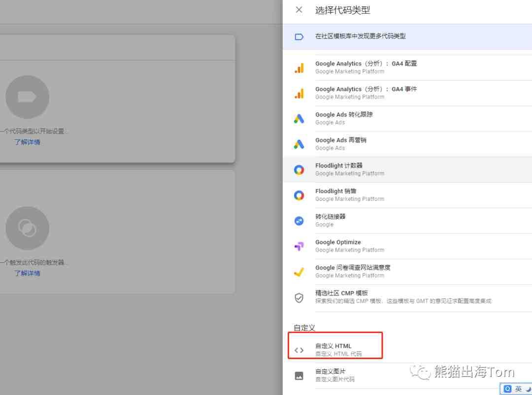Click Google Ads subtitle under 转化跟踪
This screenshot has height=395, width=532.
pos(330,123)
